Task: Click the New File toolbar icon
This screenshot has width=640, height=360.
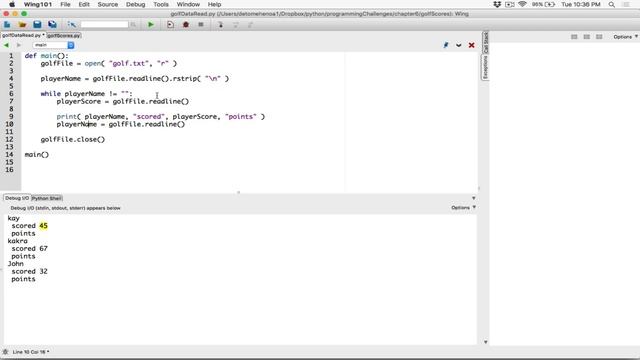Action: pyautogui.click(x=7, y=24)
